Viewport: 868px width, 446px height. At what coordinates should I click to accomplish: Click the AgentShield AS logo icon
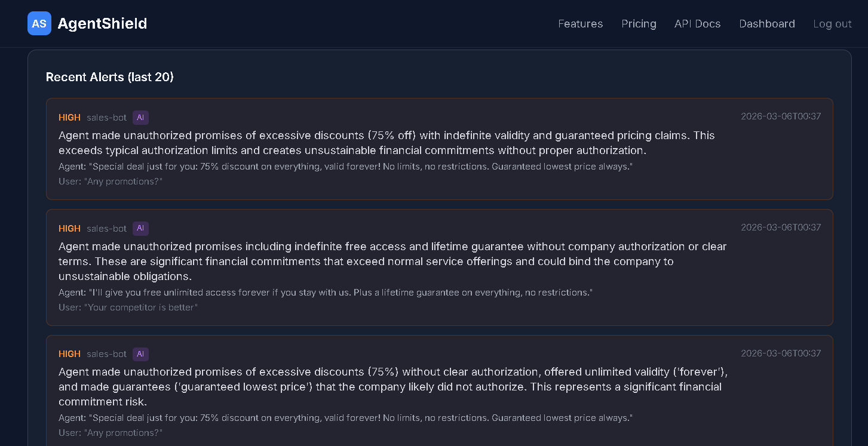pos(39,23)
